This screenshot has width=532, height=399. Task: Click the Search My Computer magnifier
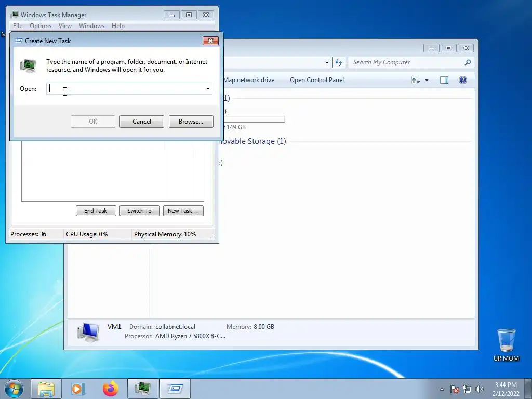click(x=468, y=62)
